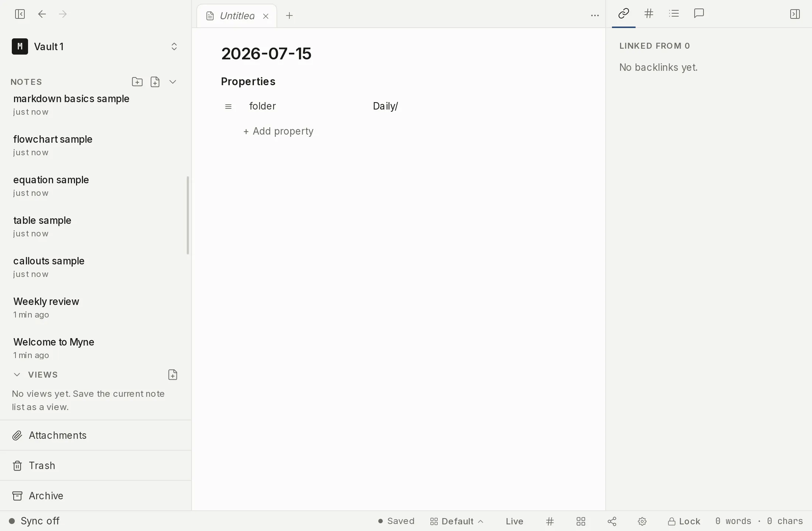This screenshot has width=812, height=531.
Task: Open Attachments
Action: tap(96, 435)
